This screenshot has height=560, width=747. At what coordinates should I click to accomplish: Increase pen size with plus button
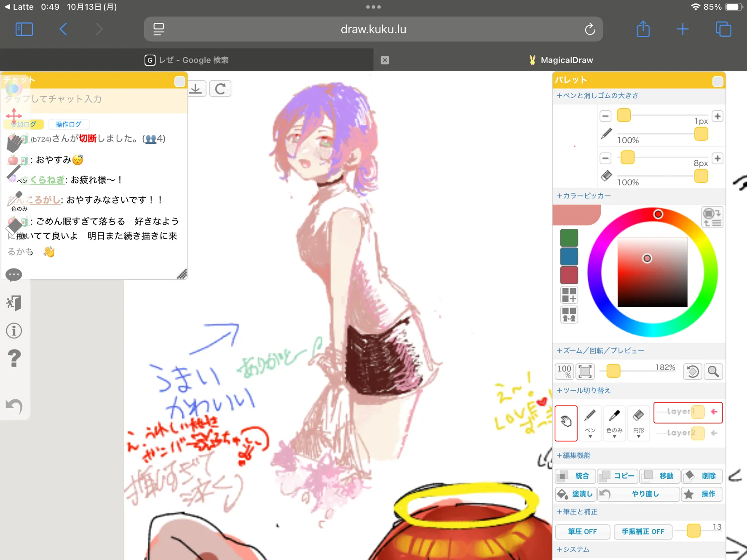coord(718,116)
